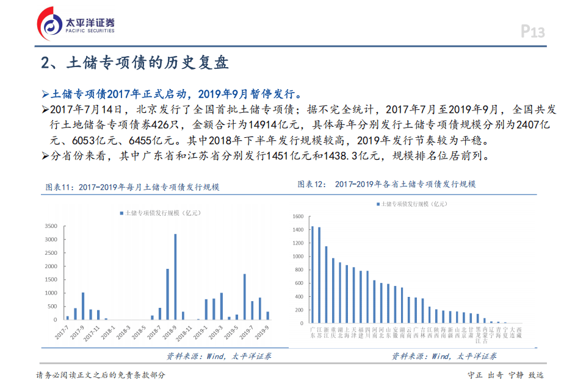Screen dimensions: 586x392
Task: Expand the second bullet paragraph arrow
Action: pyautogui.click(x=45, y=109)
